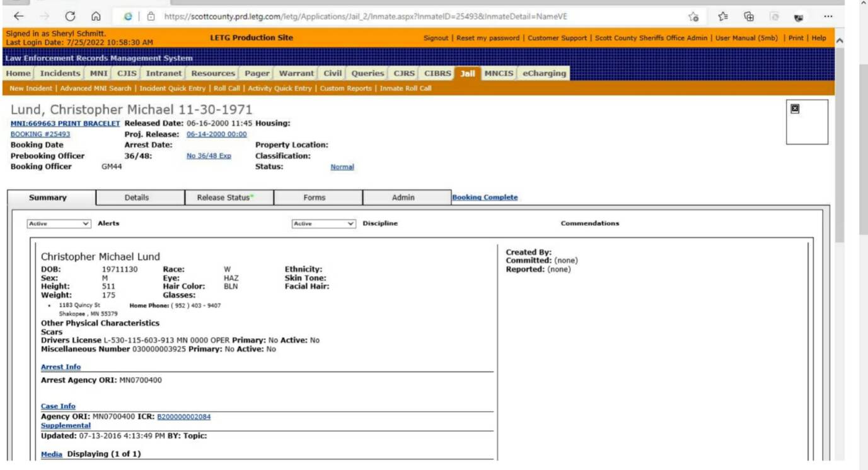Open the eCharging module tab
This screenshot has height=470, width=868.
pyautogui.click(x=544, y=73)
